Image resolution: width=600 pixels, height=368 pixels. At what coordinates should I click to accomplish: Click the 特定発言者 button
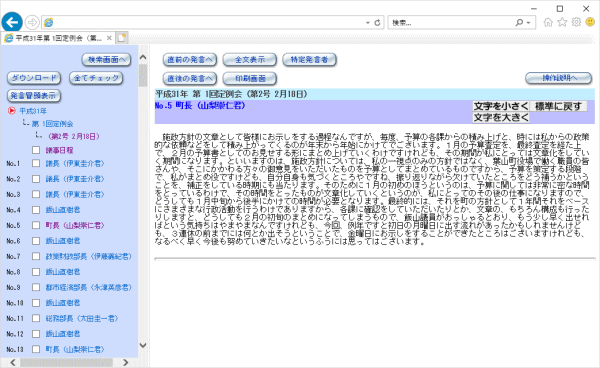pos(309,60)
